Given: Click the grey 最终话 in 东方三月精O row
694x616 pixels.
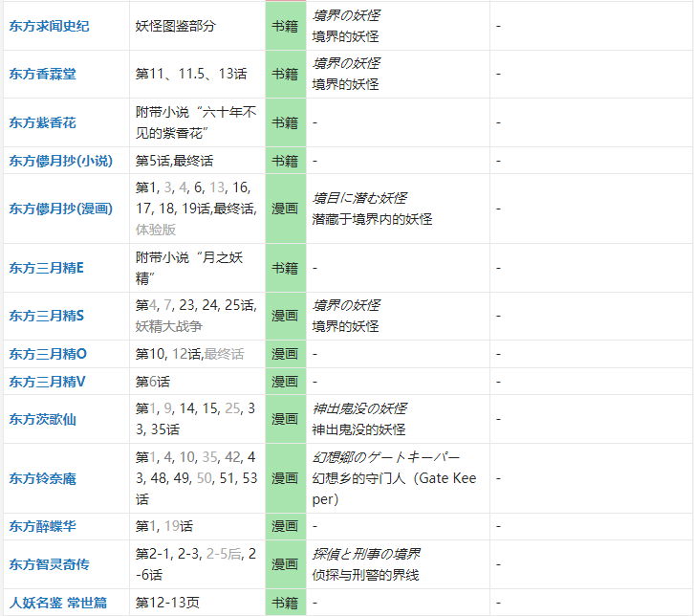Looking at the screenshot, I should (x=224, y=354).
